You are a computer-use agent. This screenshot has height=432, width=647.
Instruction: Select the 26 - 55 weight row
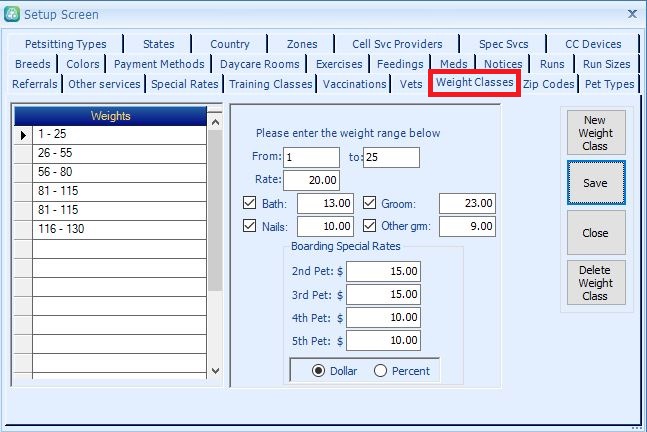[120, 153]
